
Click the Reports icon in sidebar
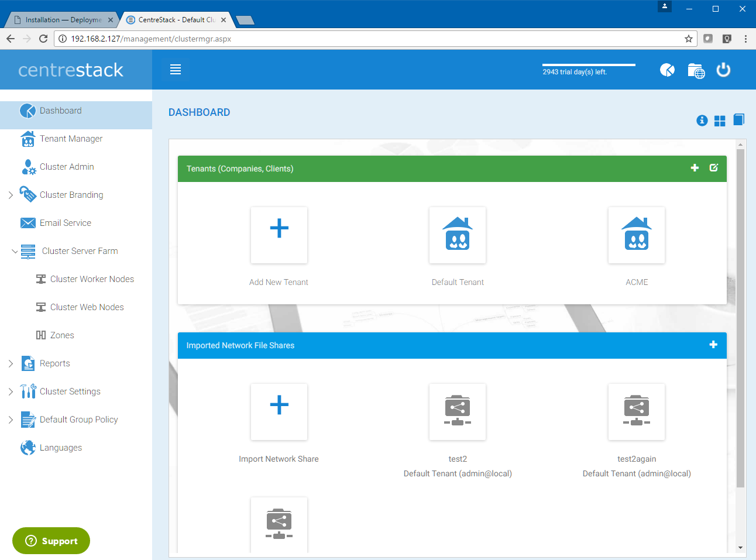tap(28, 363)
